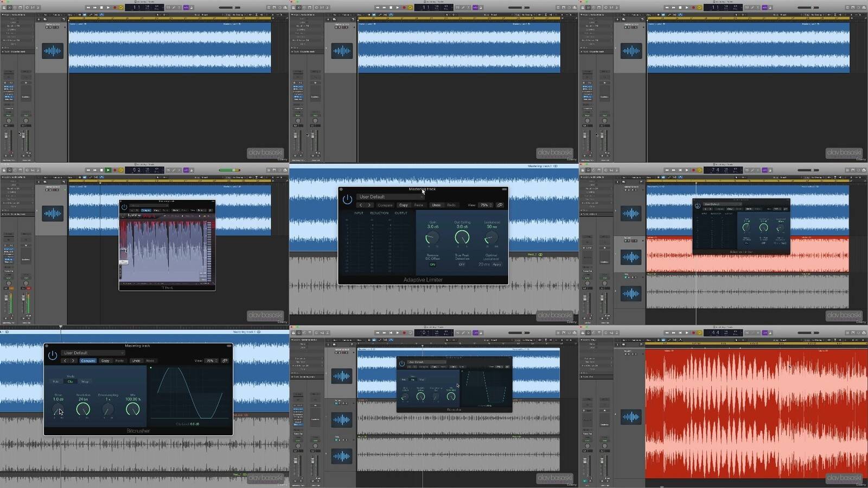Select Wrap mode in Bitcrusher
Image resolution: width=868 pixels, height=488 pixels.
tap(85, 382)
